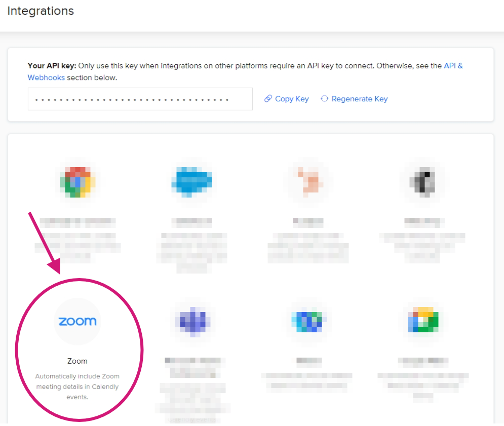Open the blurred yellow-green-blue integration icon
Image resolution: width=504 pixels, height=426 pixels.
click(x=422, y=321)
